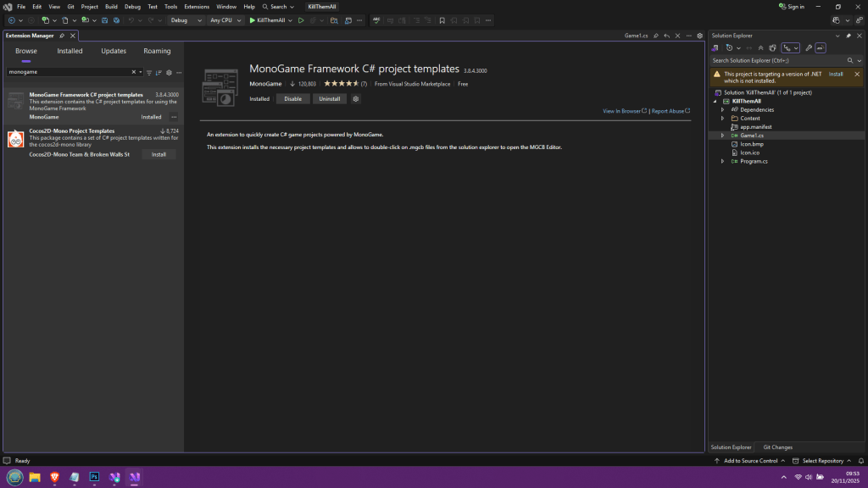868x488 pixels.
Task: Click Install link in .NET warning banner
Action: pyautogui.click(x=836, y=74)
